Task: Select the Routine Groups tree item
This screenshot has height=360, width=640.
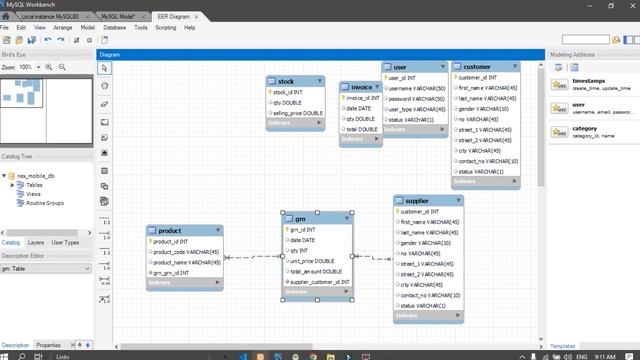Action: 45,203
